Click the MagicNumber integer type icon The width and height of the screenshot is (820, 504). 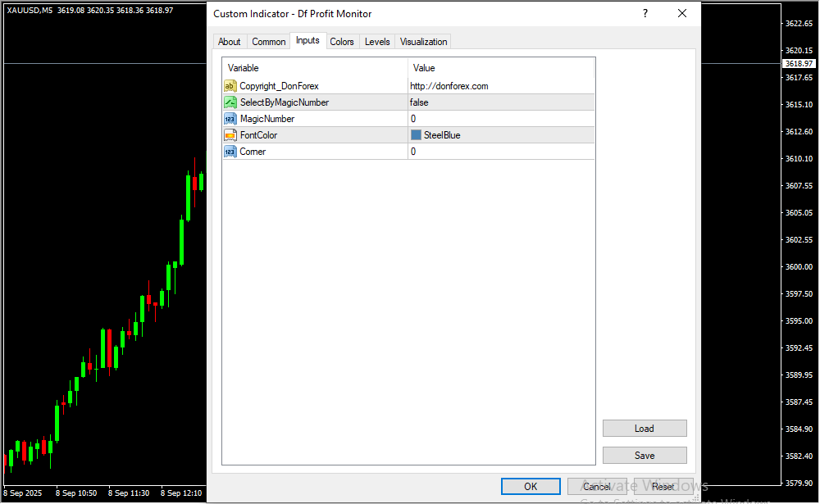pyautogui.click(x=230, y=119)
